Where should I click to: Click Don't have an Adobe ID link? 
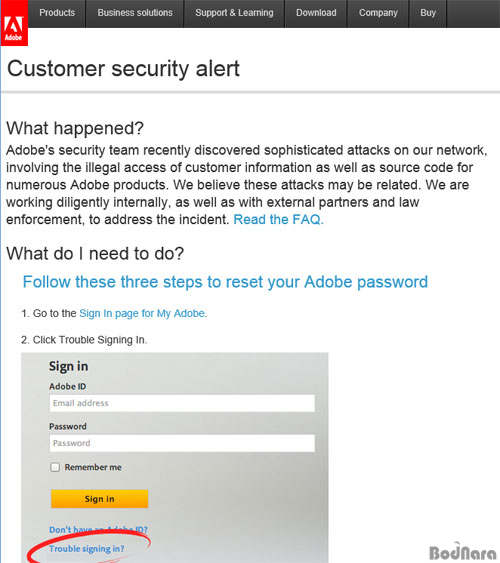pyautogui.click(x=98, y=529)
